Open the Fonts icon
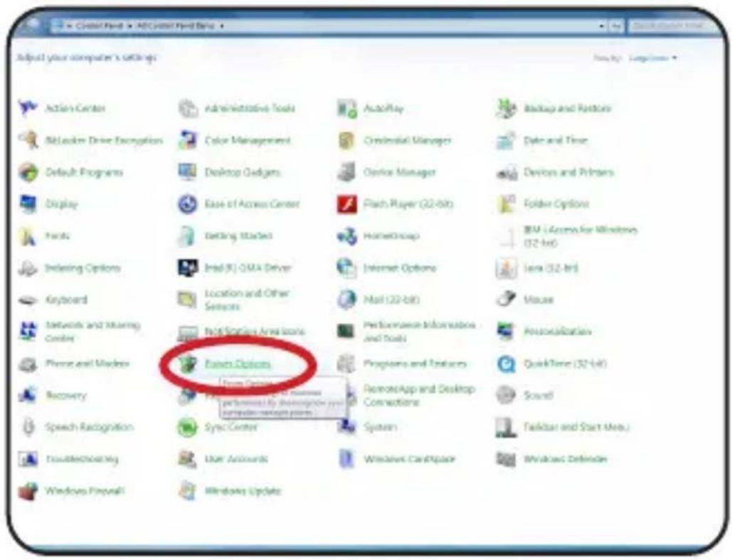Image resolution: width=732 pixels, height=560 pixels. coord(28,236)
